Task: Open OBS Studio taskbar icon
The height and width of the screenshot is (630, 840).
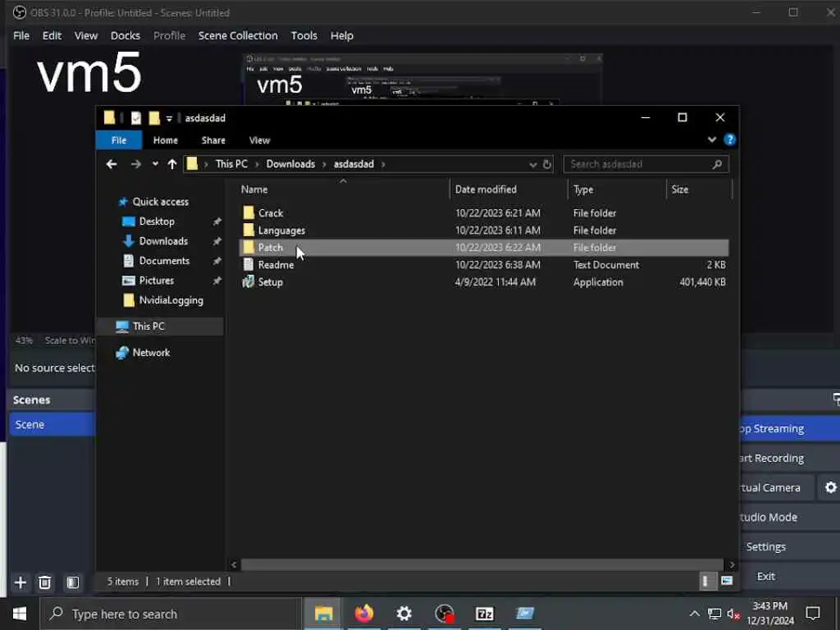Action: point(444,614)
